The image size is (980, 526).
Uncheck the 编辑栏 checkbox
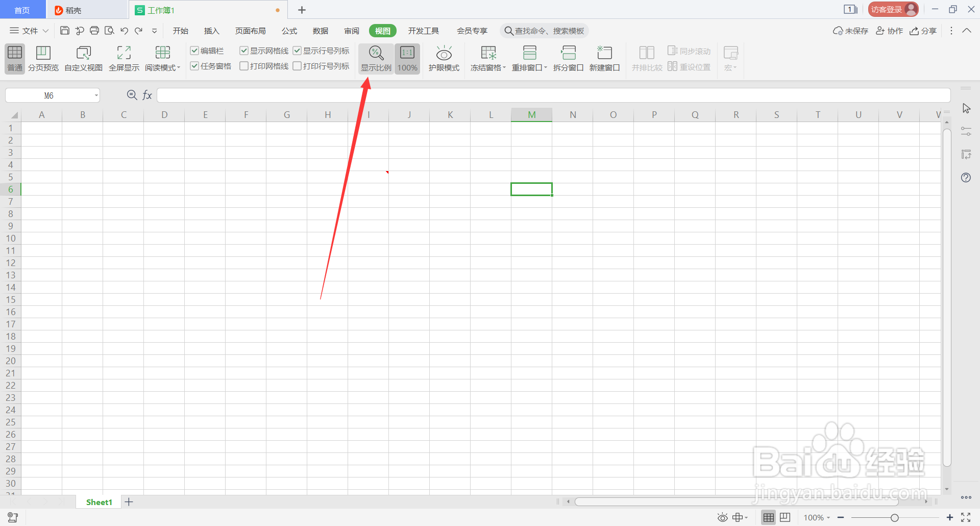194,51
